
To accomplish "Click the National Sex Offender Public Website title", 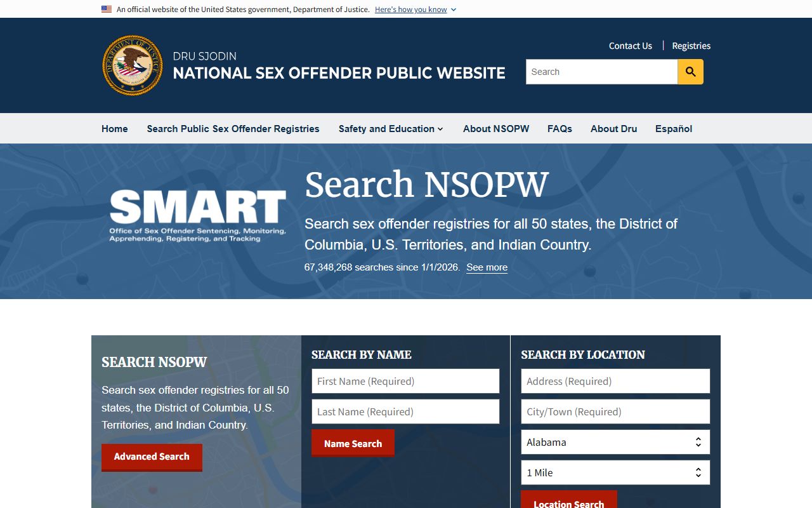I will click(x=339, y=73).
